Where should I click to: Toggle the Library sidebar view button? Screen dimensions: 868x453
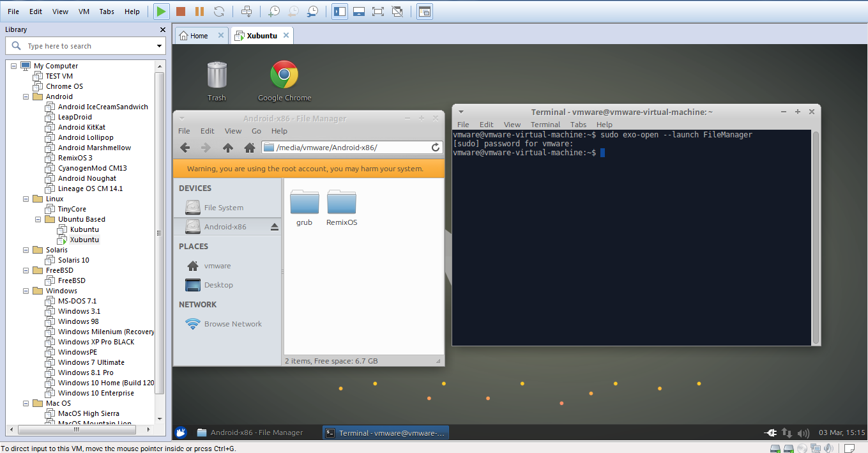point(340,12)
